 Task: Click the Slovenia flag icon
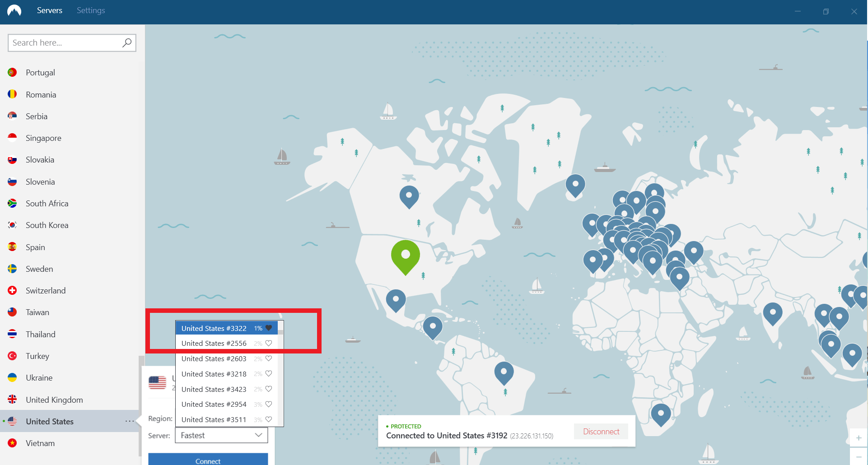tap(13, 181)
